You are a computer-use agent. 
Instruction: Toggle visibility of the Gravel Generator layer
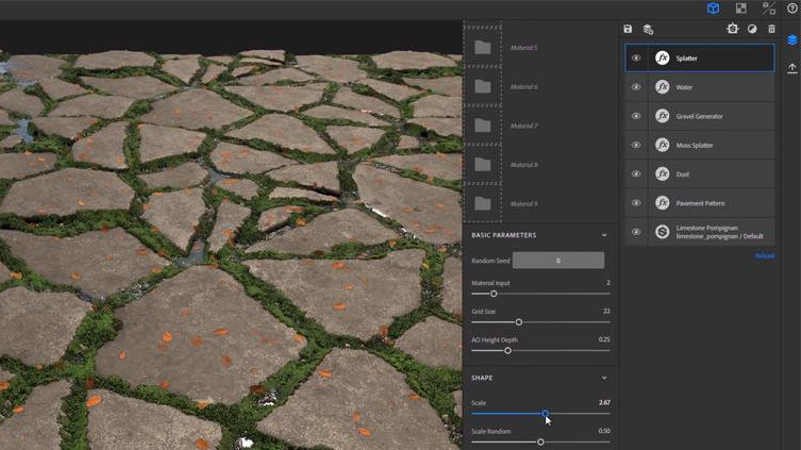636,116
